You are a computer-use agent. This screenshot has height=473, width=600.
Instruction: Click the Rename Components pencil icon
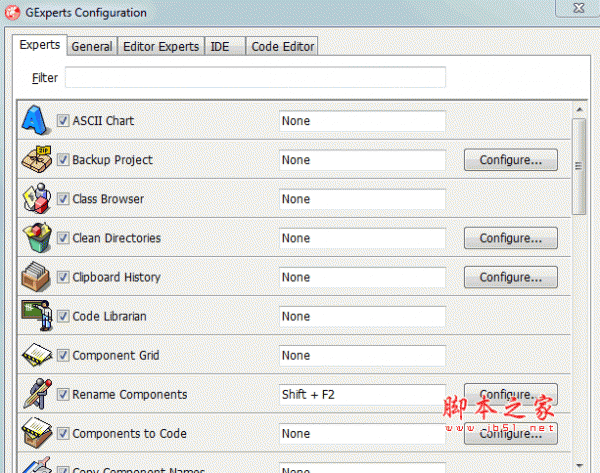point(38,394)
